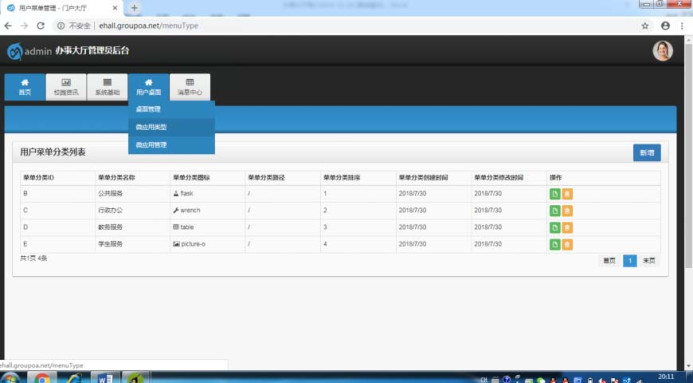Select 桌面管理 in the dropdown menu

pyautogui.click(x=171, y=109)
